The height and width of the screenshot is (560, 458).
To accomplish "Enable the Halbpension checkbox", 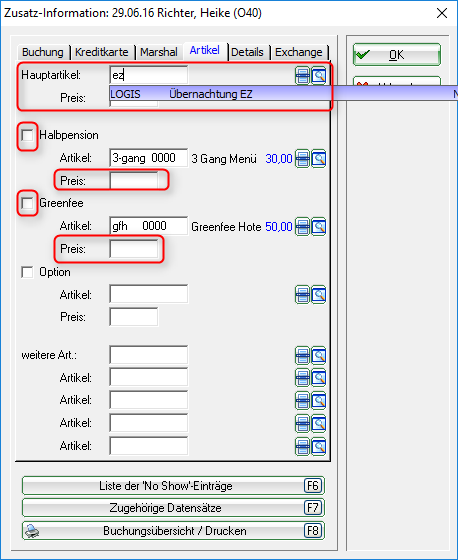I will coord(28,135).
